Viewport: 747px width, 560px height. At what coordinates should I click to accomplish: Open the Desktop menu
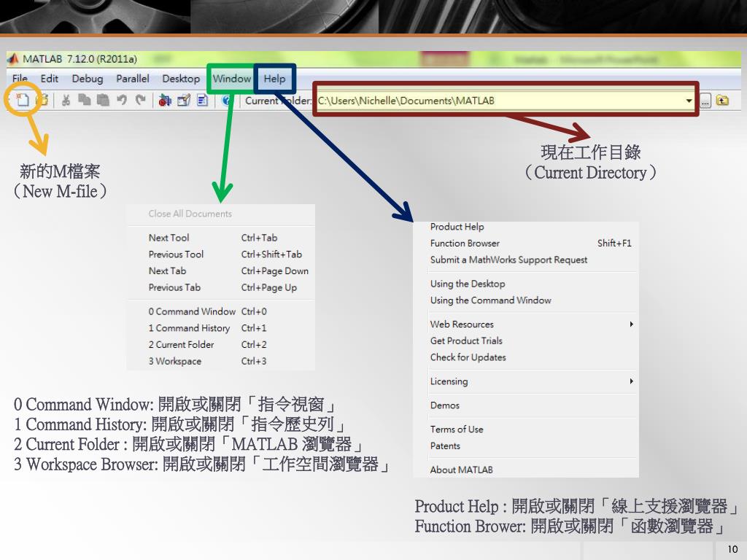pyautogui.click(x=181, y=79)
